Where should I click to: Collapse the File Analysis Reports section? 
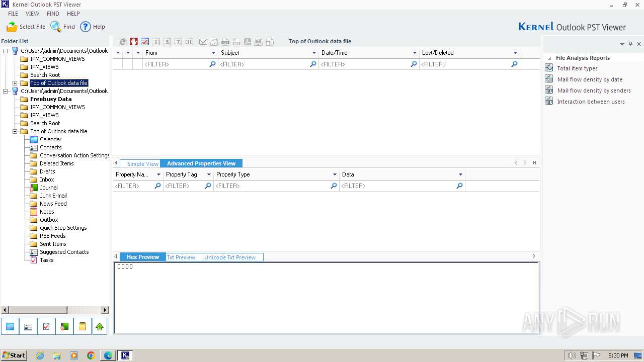coord(549,58)
